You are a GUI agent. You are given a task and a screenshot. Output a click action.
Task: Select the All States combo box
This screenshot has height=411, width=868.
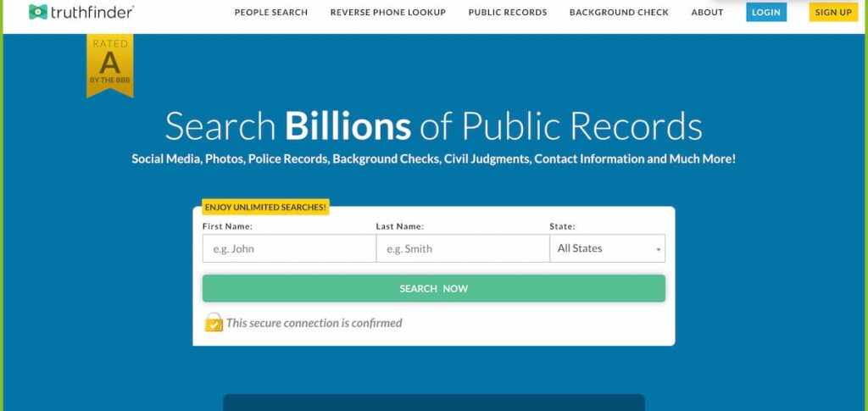coord(607,248)
